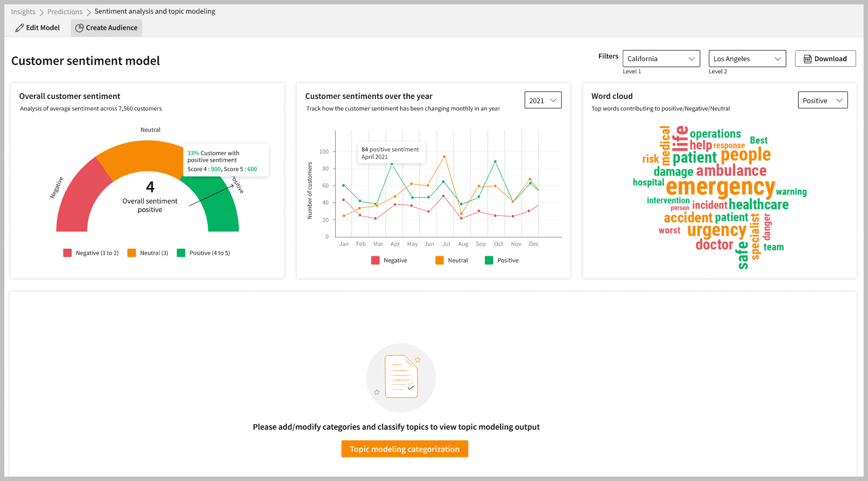Click the word 'team' in word cloud
Screen dimensions: 868x481
(773, 247)
